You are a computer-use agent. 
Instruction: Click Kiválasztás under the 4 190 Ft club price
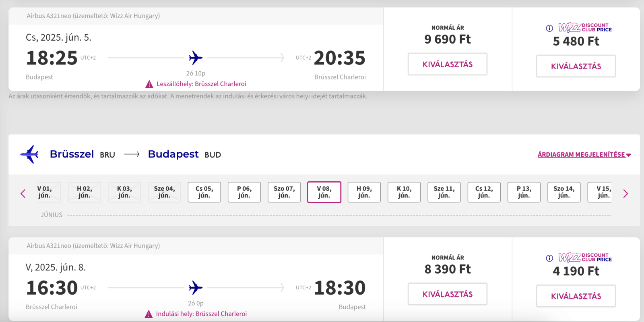tap(576, 296)
